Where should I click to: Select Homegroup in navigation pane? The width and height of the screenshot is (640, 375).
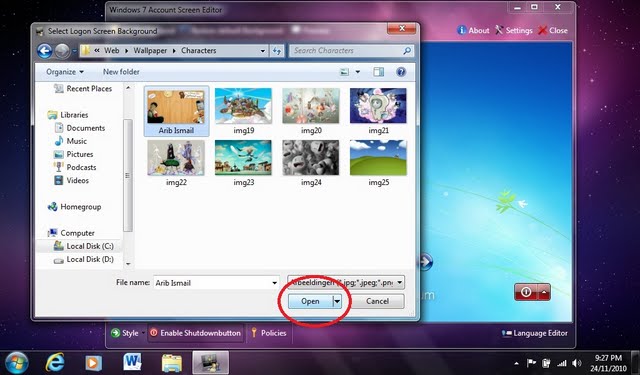(x=74, y=207)
